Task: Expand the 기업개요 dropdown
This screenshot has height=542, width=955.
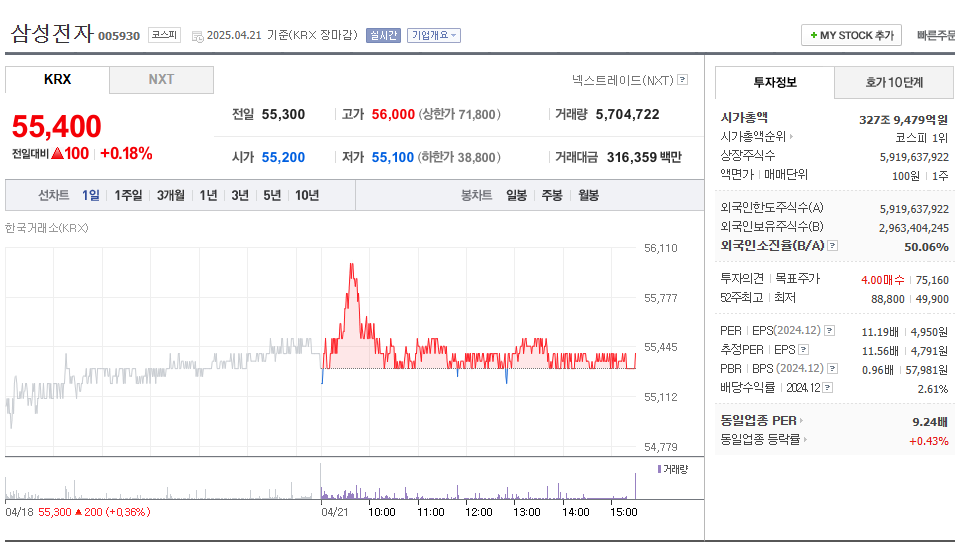Action: [434, 35]
